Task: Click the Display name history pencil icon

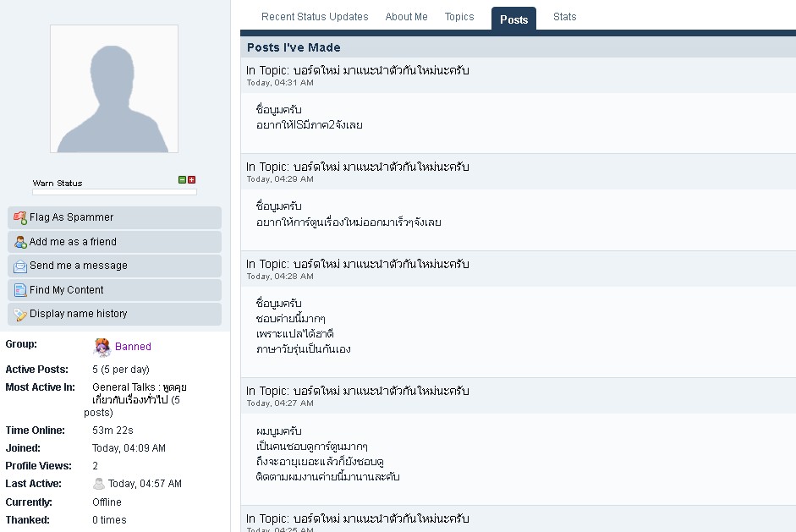Action: 20,314
